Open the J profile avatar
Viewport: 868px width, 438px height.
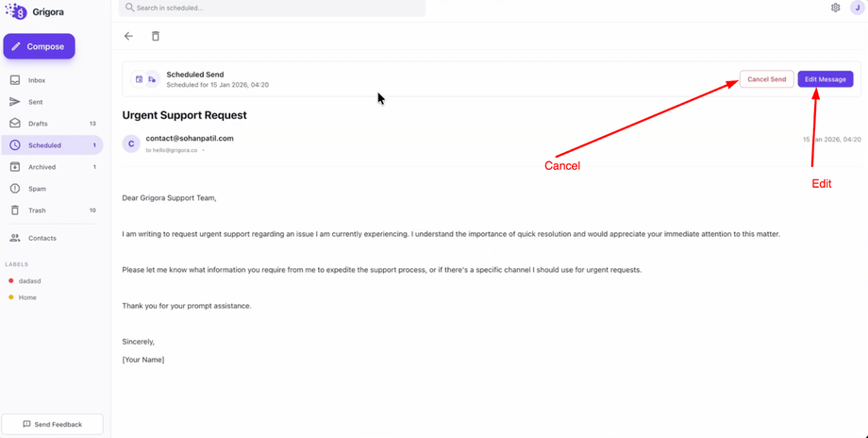(x=858, y=8)
